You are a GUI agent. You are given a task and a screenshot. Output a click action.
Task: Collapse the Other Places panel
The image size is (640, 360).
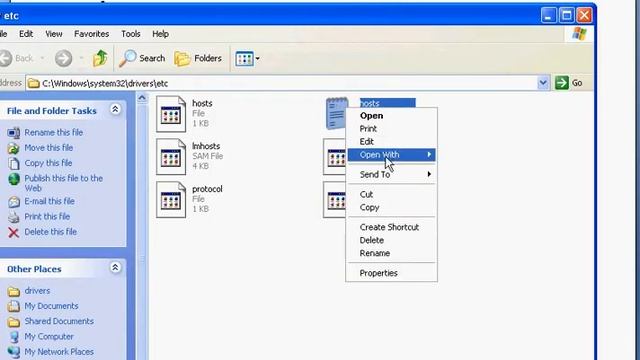point(115,267)
